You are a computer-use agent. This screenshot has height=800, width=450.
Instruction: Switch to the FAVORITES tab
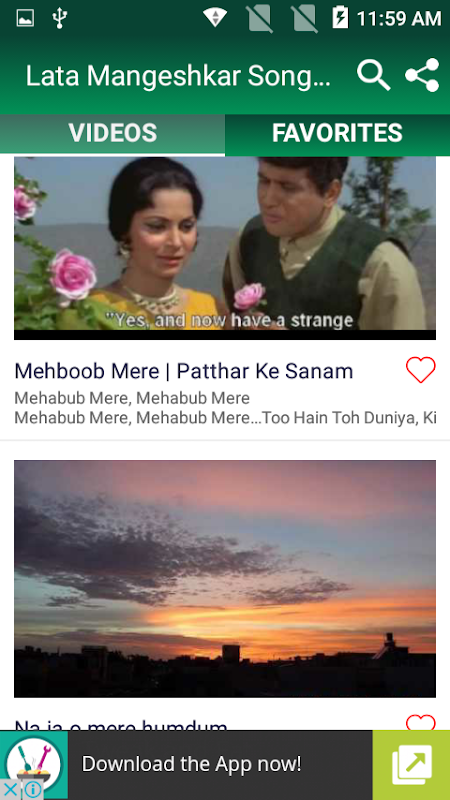337,134
